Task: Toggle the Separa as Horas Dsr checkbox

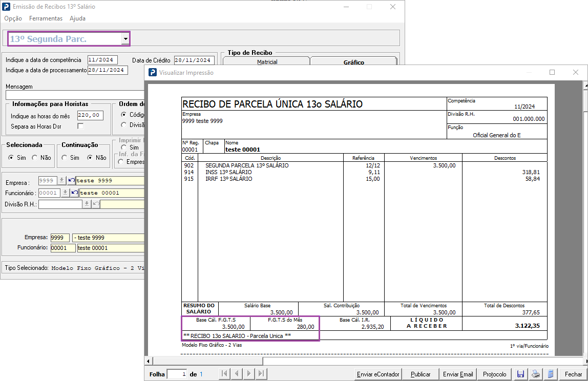Action: point(80,126)
